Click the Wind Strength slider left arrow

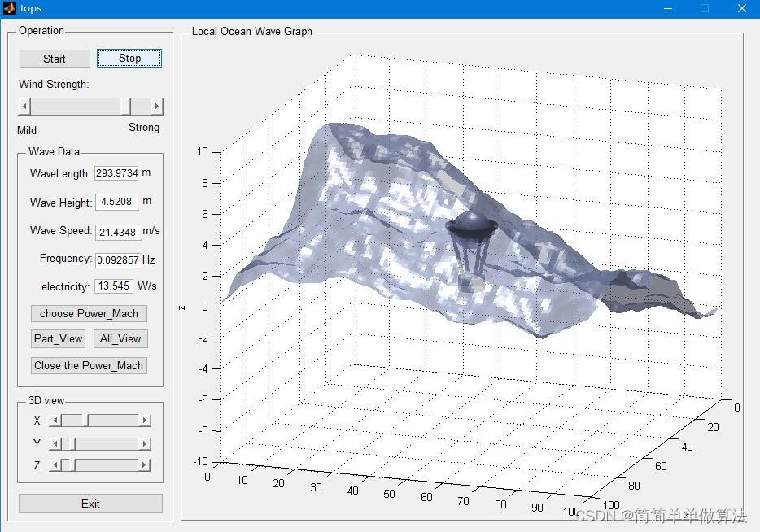tap(24, 106)
